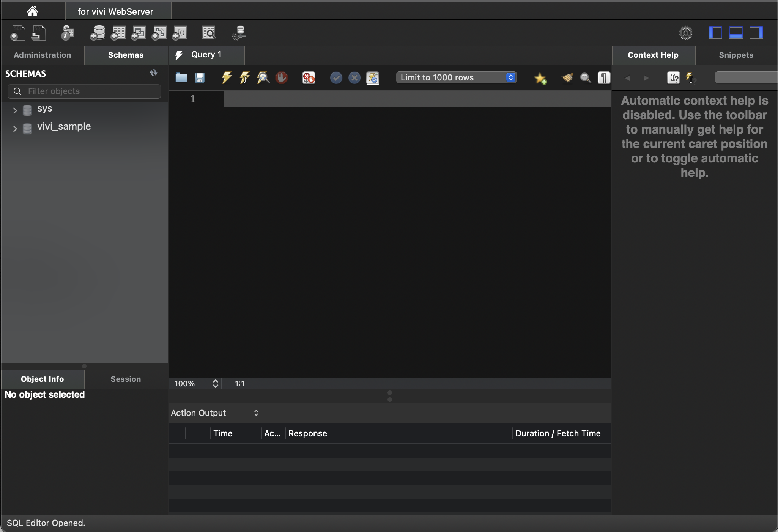Click the editor zoom percentage stepper
Viewport: 778px width, 532px height.
pyautogui.click(x=215, y=384)
